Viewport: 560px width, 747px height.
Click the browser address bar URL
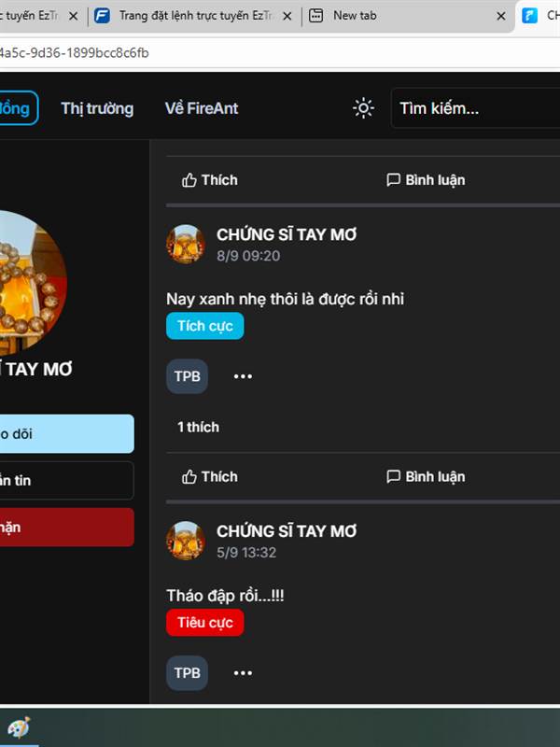click(75, 53)
